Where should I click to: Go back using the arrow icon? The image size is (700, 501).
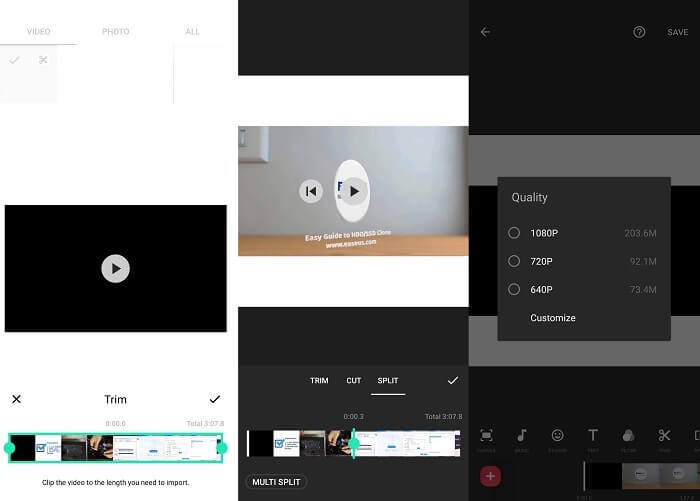click(x=485, y=32)
